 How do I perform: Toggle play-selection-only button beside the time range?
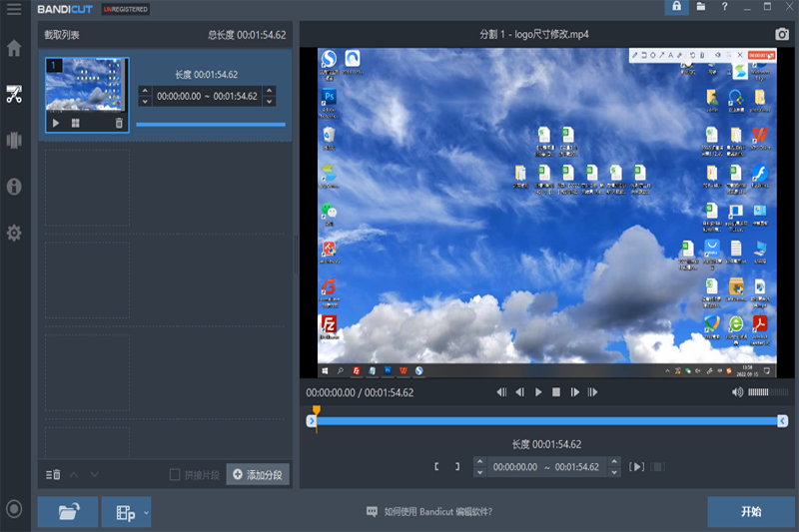[x=636, y=467]
